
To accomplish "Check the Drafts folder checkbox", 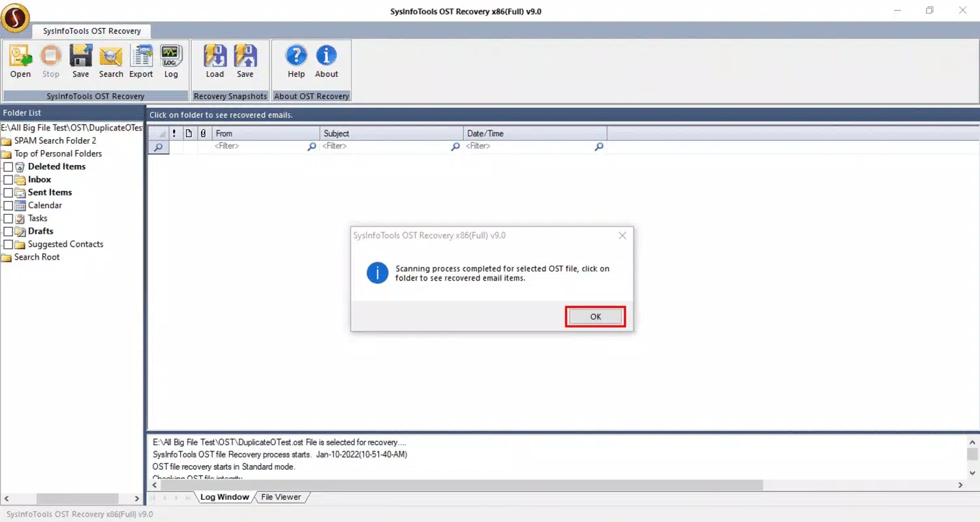I will click(x=8, y=232).
